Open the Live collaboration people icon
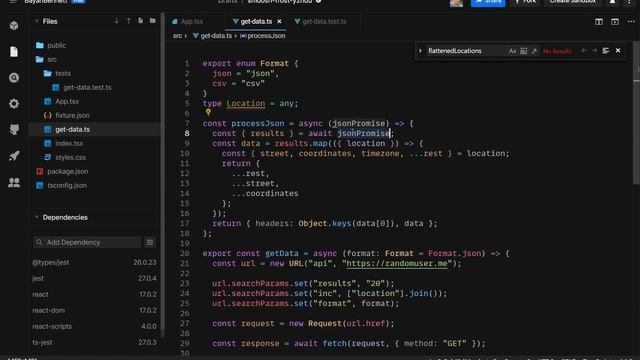 14,182
